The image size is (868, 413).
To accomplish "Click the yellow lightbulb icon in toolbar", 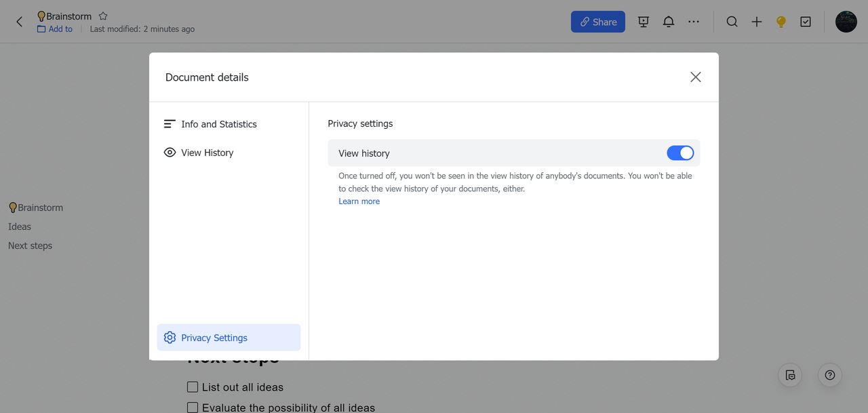I will 781,22.
